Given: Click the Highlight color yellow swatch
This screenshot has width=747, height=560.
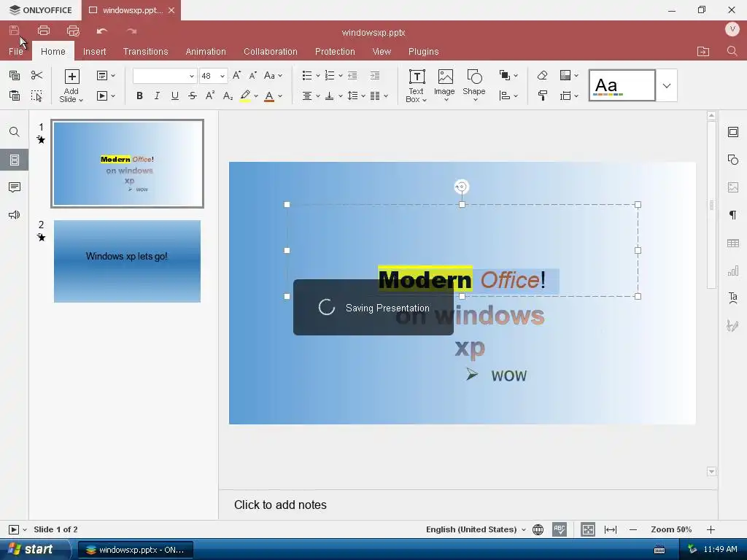Looking at the screenshot, I should [x=245, y=96].
